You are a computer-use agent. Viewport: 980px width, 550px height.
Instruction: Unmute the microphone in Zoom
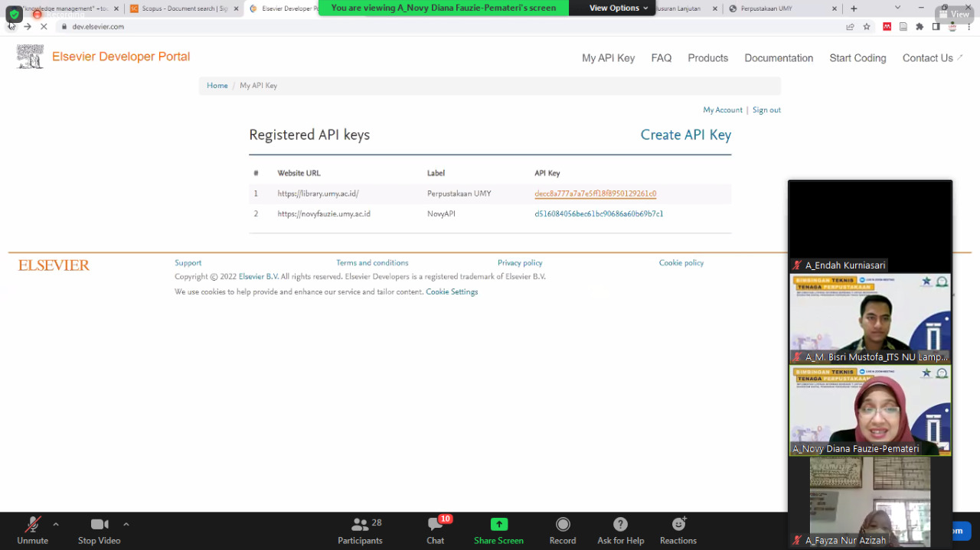[32, 530]
